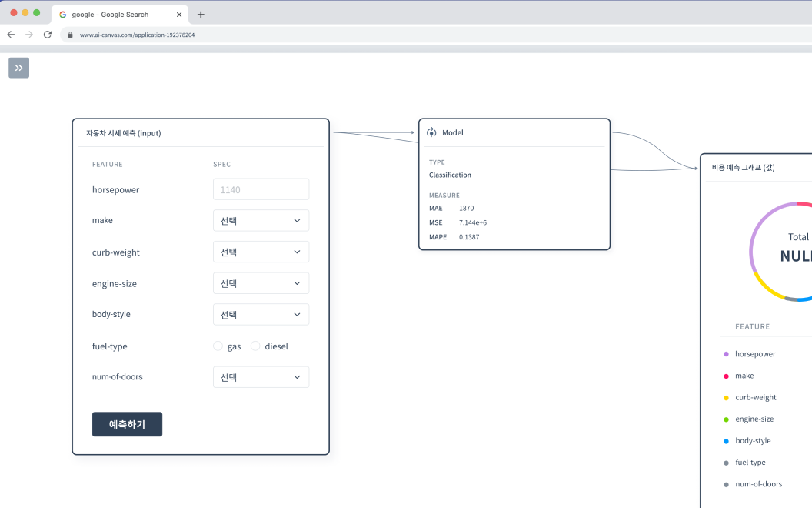Image resolution: width=812 pixels, height=508 pixels.
Task: Open the curb-weight dropdown
Action: point(261,252)
